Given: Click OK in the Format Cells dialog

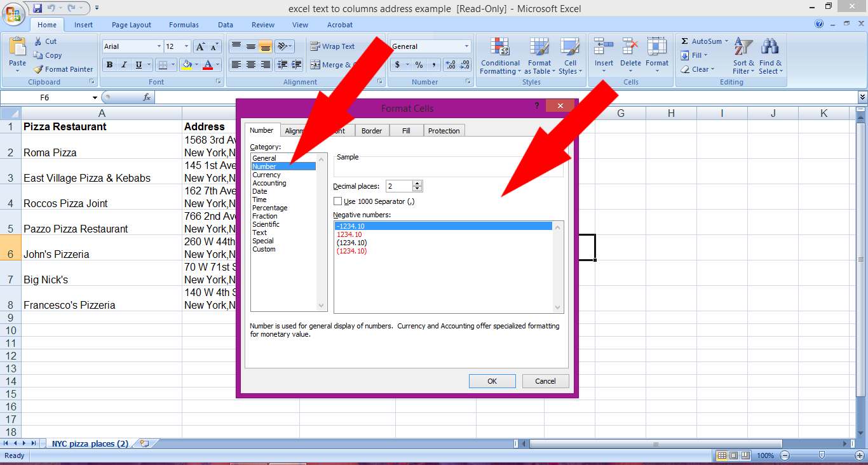Looking at the screenshot, I should pyautogui.click(x=492, y=381).
